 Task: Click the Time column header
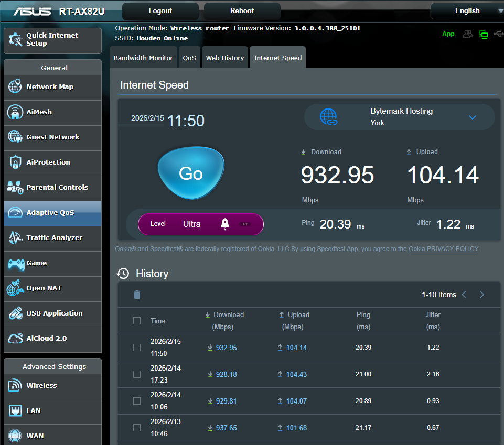tap(158, 321)
